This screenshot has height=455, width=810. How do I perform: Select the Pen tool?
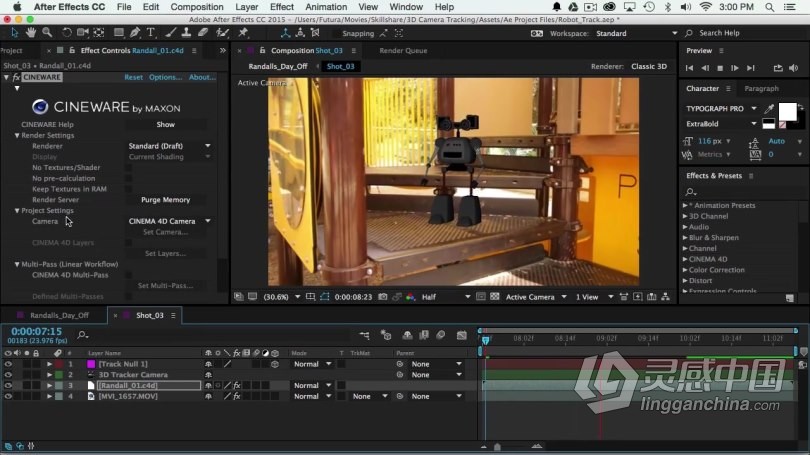(135, 33)
